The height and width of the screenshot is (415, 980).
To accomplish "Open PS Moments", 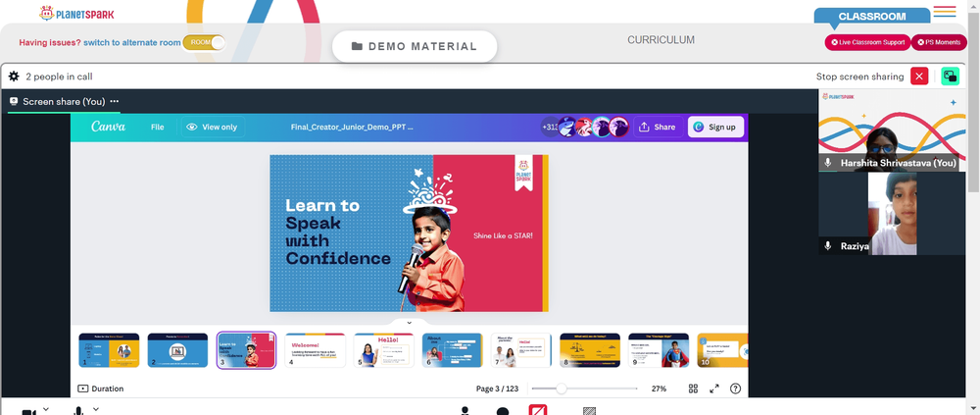I will tap(939, 42).
